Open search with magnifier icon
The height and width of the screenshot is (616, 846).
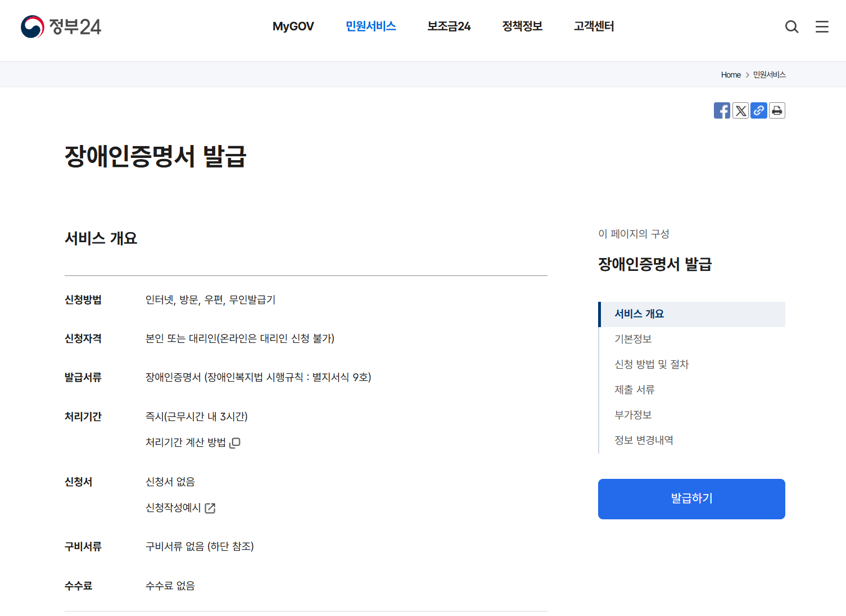[791, 26]
